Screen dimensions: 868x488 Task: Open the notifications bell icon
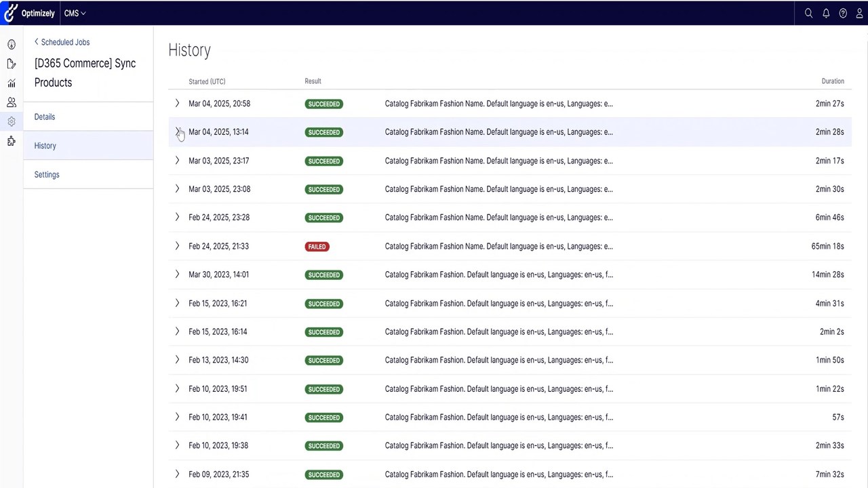826,13
